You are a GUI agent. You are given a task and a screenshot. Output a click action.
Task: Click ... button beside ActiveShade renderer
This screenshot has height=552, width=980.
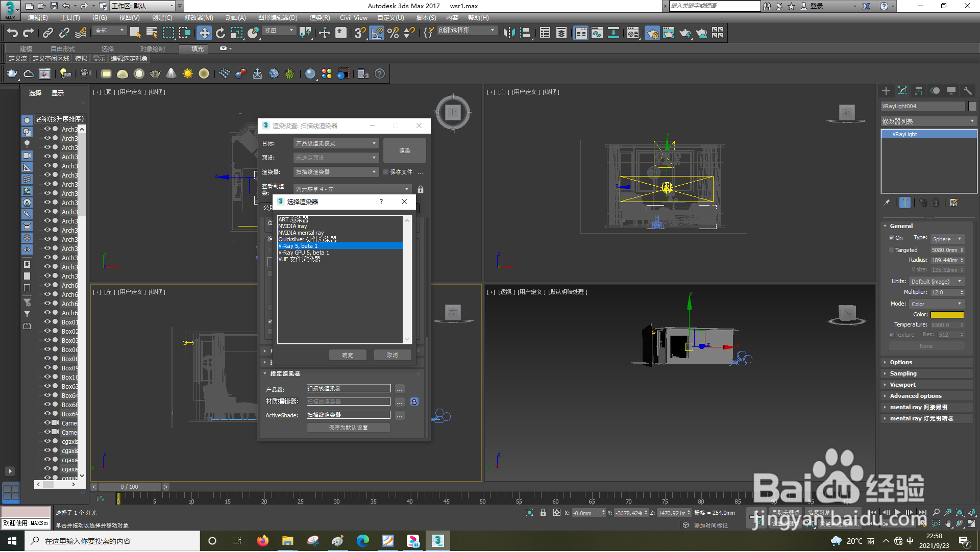tap(400, 416)
